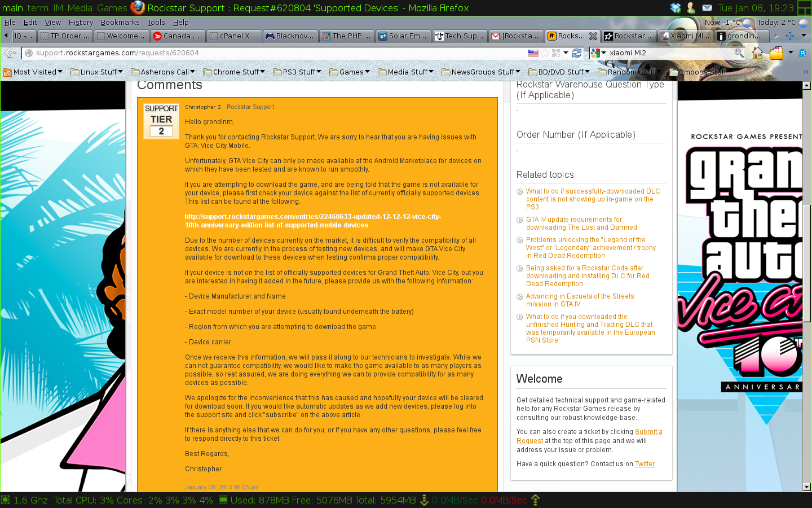
Task: Expand the Linux Stuff bookmarks folder
Action: point(96,72)
